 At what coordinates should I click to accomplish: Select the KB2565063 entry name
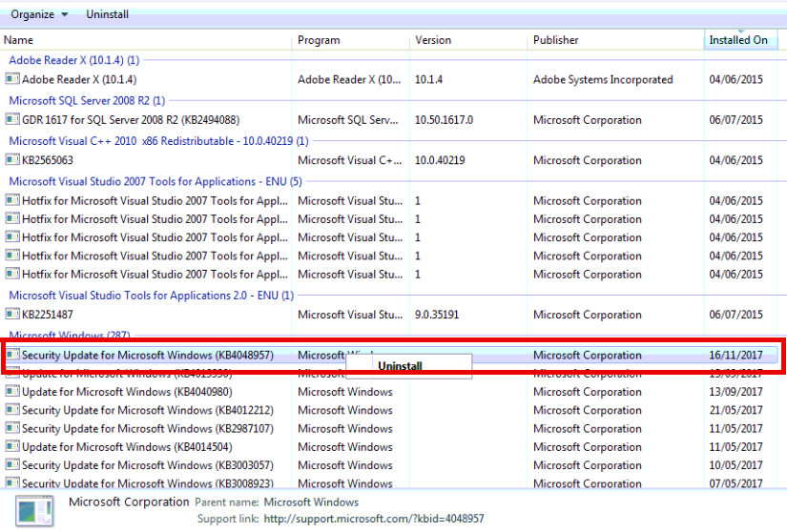point(48,160)
